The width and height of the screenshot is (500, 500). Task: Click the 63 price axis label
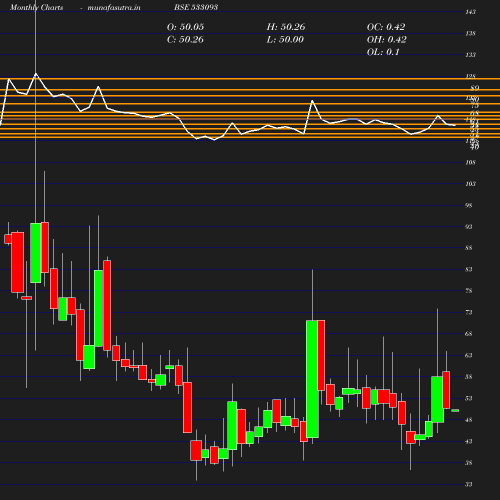coord(469,355)
